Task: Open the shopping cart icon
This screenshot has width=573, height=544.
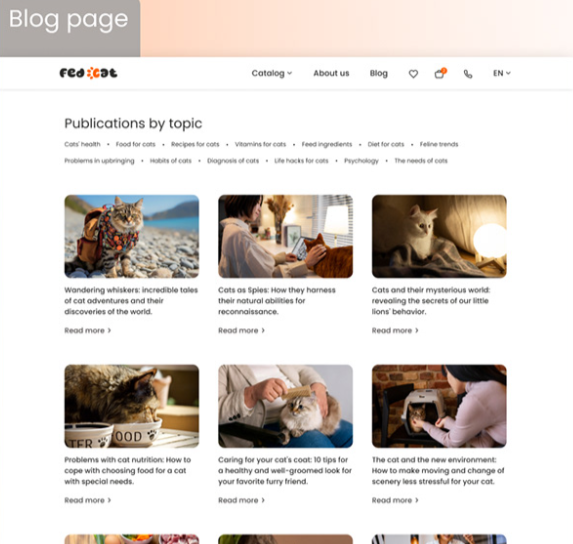Action: 440,73
